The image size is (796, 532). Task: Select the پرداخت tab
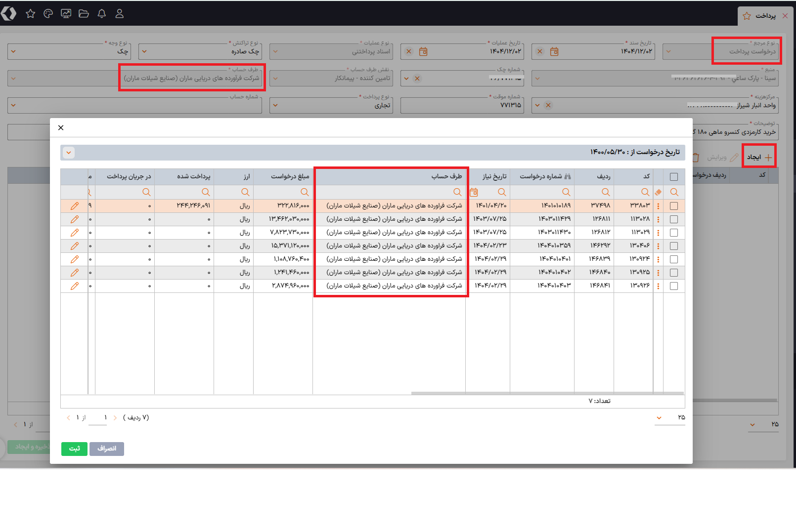[765, 16]
